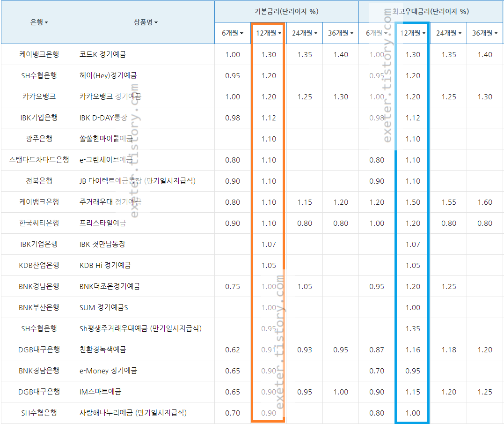This screenshot has height=424, width=504.
Task: Select the SUM 정기예금S product name
Action: tap(103, 307)
